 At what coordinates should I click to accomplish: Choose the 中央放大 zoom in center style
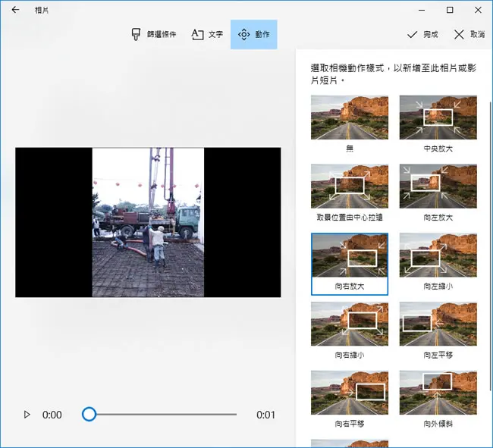pyautogui.click(x=438, y=125)
